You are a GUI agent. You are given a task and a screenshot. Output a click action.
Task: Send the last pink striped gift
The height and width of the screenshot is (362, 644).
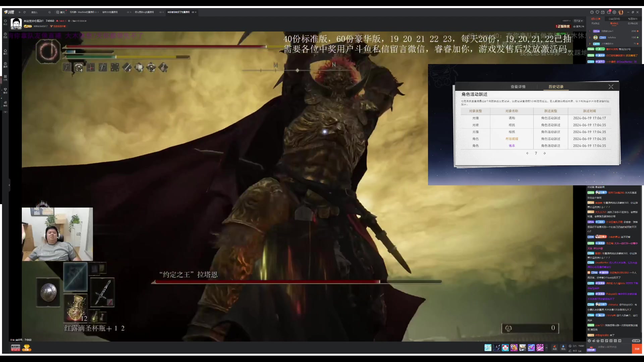(x=540, y=348)
